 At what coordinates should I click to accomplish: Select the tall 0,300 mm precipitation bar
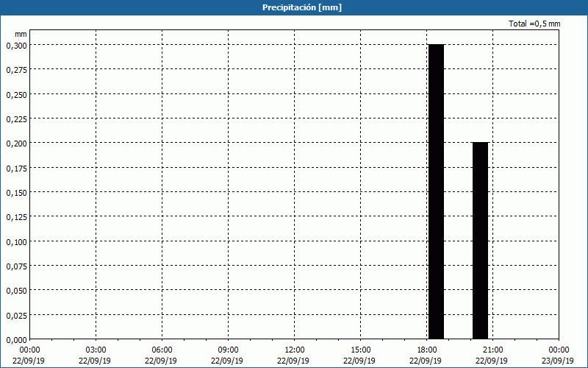click(436, 192)
